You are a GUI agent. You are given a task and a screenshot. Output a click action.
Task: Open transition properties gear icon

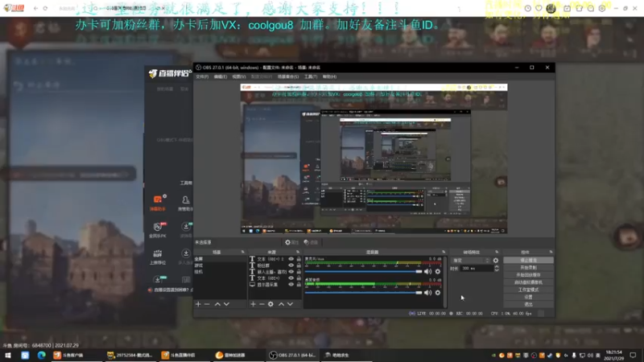[496, 261]
